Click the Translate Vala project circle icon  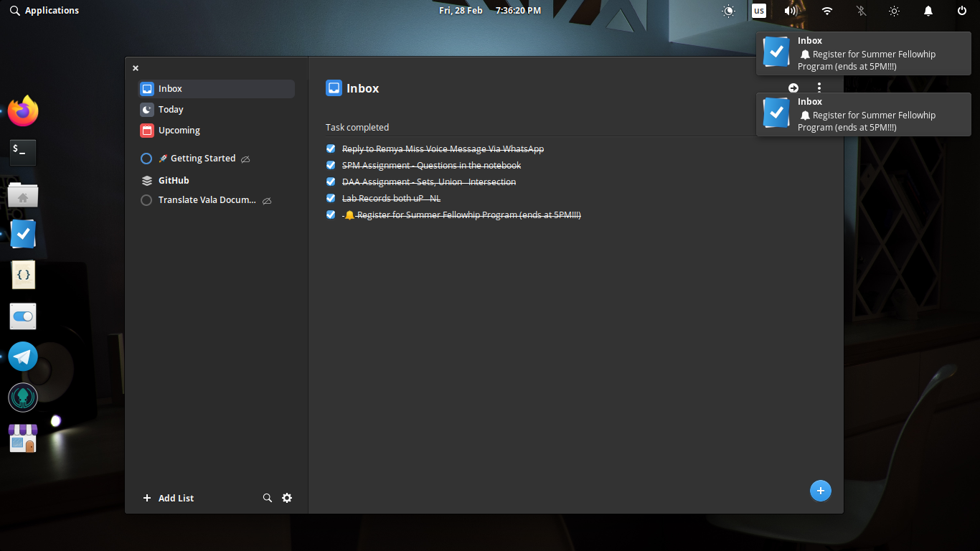point(146,200)
